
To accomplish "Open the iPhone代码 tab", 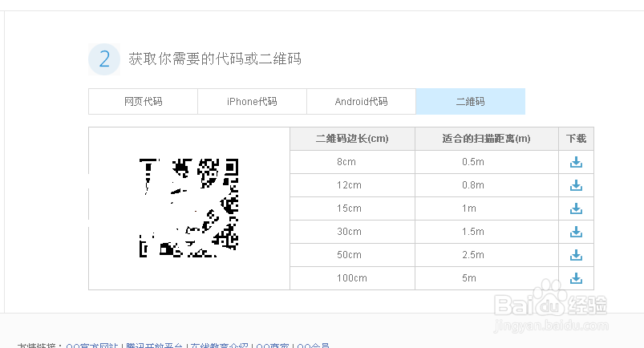I will pos(252,102).
